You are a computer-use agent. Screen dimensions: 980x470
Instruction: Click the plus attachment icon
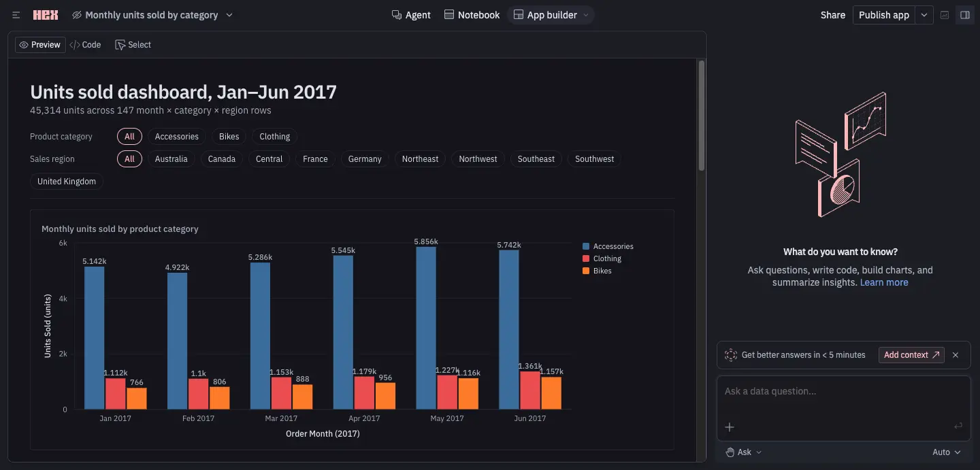pyautogui.click(x=730, y=427)
